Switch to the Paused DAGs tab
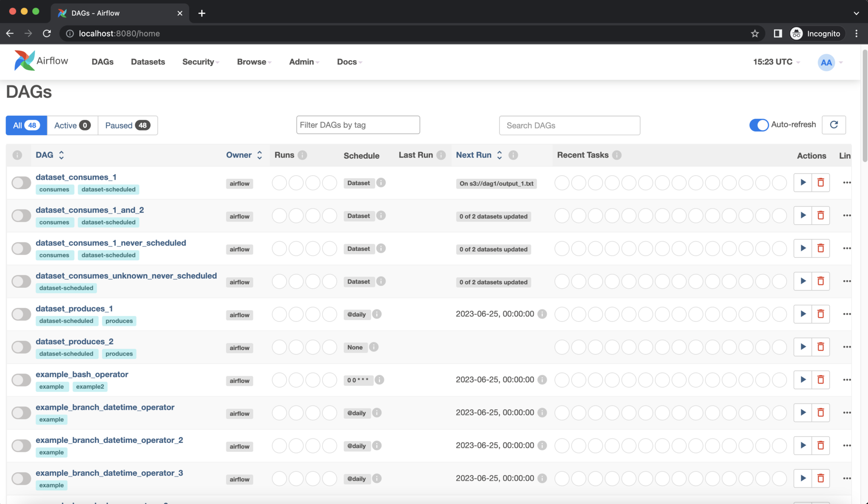Screen dimensions: 868x504 click(127, 125)
